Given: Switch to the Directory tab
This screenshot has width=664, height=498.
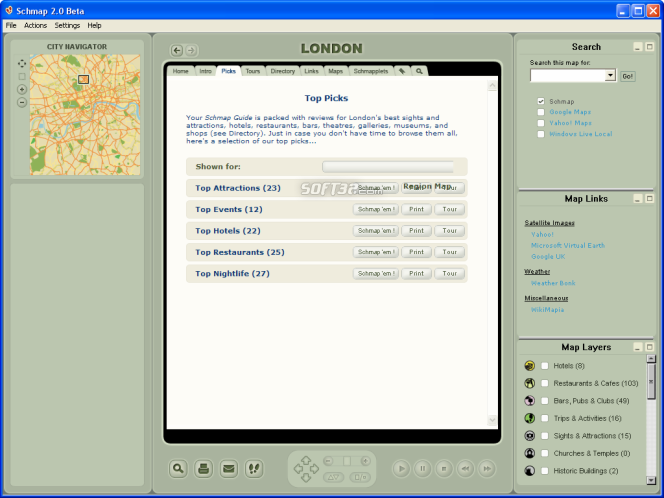Looking at the screenshot, I should tap(282, 71).
